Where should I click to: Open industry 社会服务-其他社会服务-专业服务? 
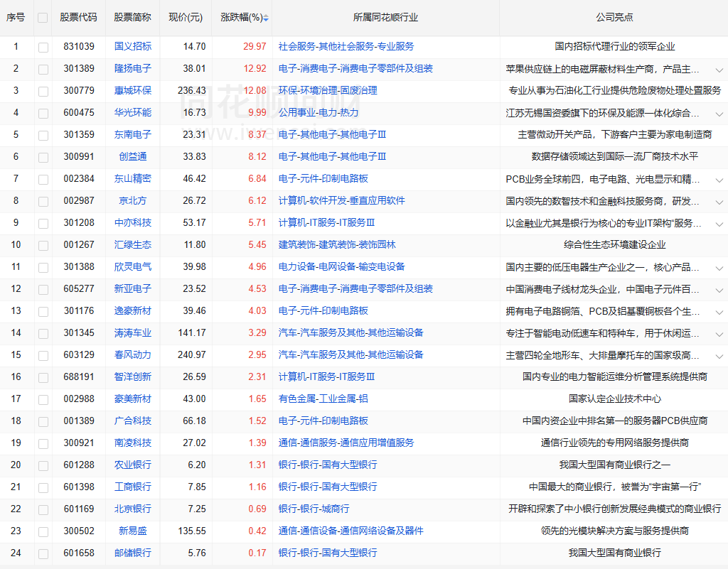pyautogui.click(x=346, y=46)
